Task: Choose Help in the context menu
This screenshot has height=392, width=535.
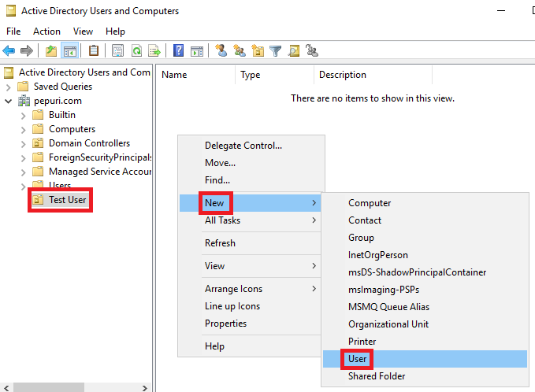Action: tap(250, 346)
